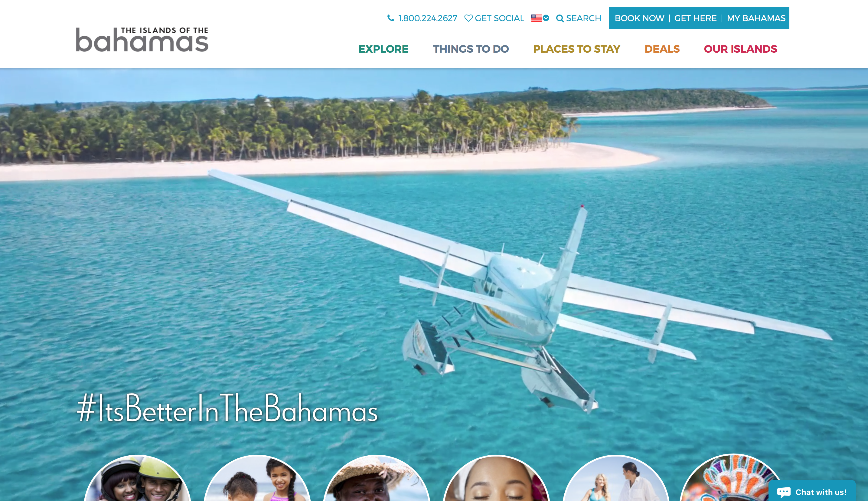
Task: Expand the Our Islands menu
Action: point(740,49)
